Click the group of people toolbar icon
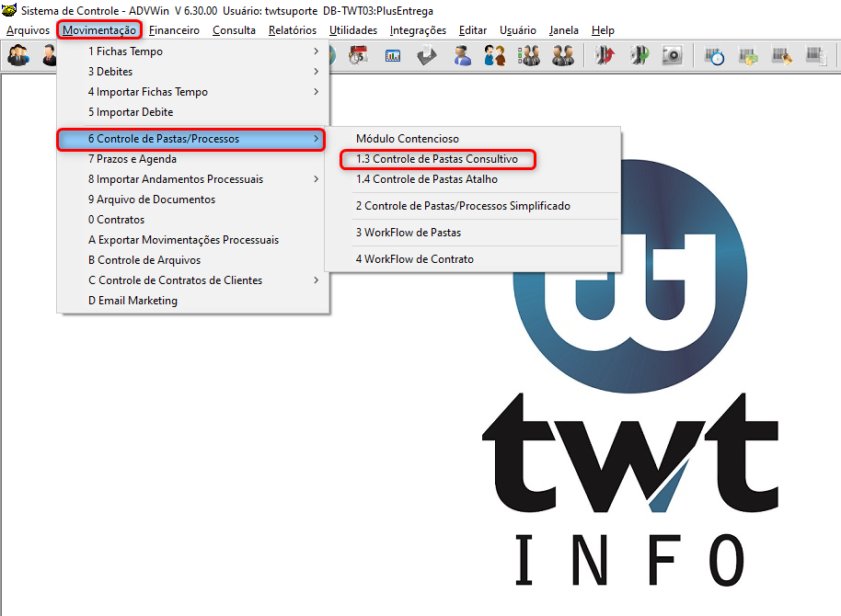The width and height of the screenshot is (841, 616). pyautogui.click(x=18, y=56)
